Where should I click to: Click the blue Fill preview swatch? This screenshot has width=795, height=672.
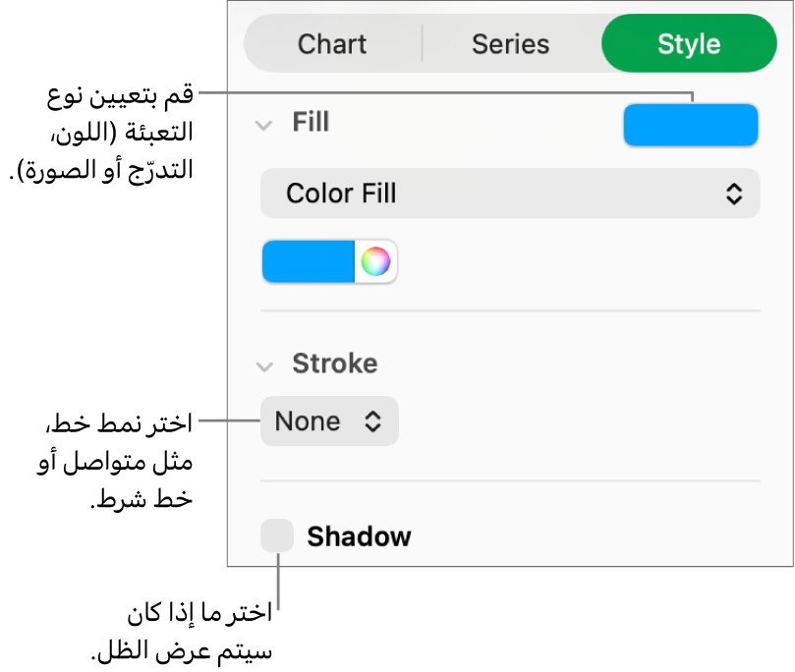(691, 126)
